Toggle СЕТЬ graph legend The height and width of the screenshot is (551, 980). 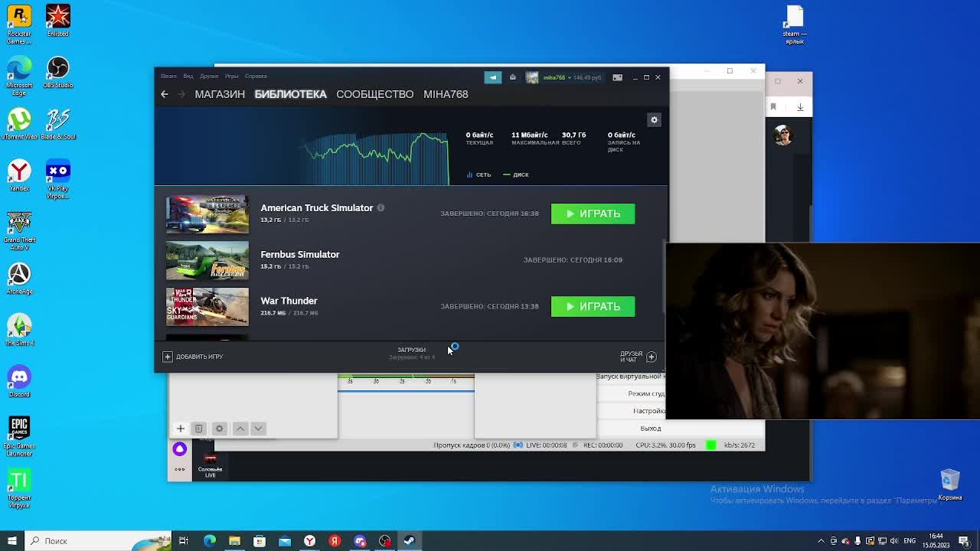(x=479, y=174)
